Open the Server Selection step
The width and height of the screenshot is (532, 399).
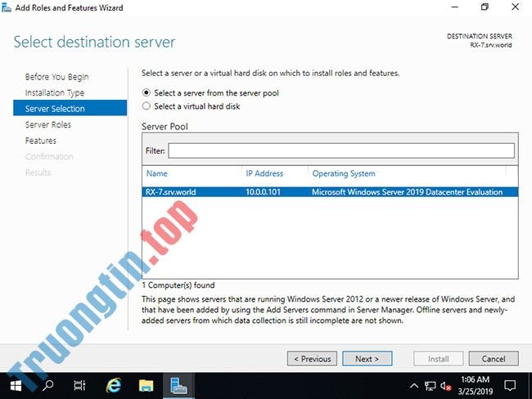point(70,109)
